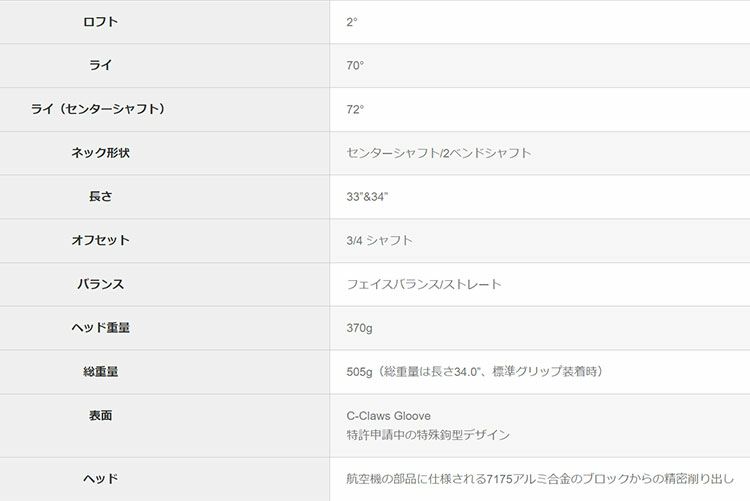This screenshot has width=750, height=501.
Task: Select the ライ（センターシャフト） label
Action: [99, 110]
